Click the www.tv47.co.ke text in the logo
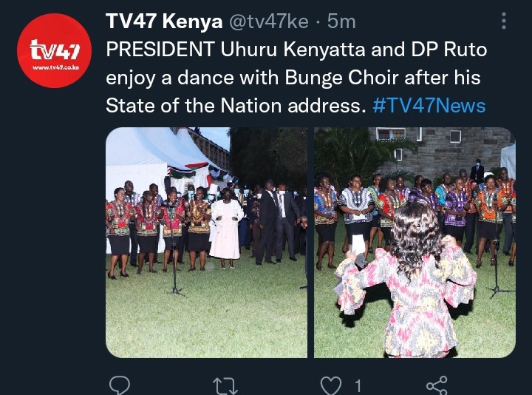Viewport: 532px width, 395px height. tap(55, 67)
